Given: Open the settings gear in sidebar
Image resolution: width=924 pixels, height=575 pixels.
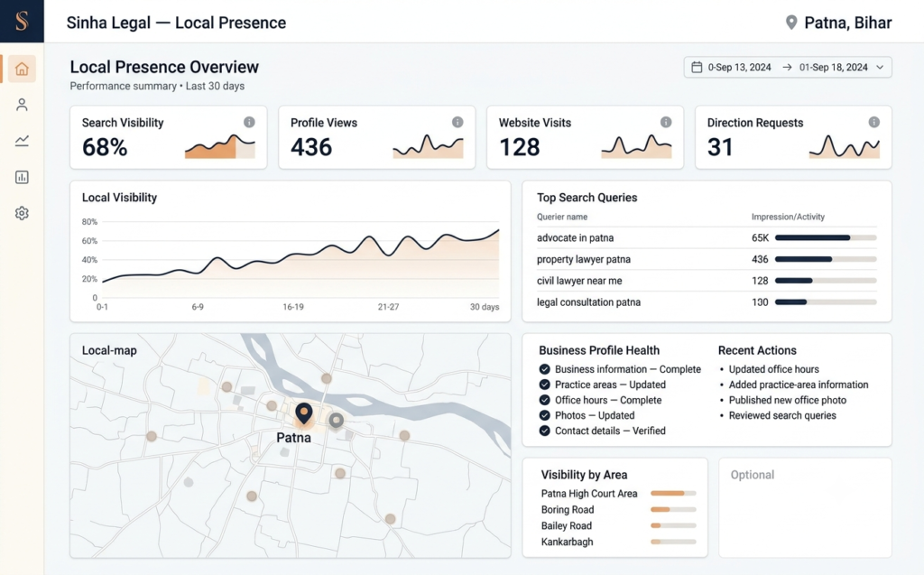Looking at the screenshot, I should [22, 213].
